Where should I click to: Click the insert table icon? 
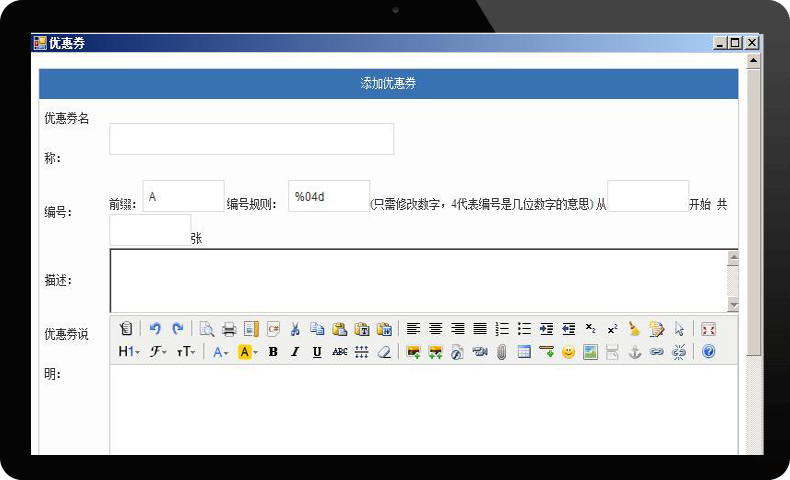pyautogui.click(x=524, y=352)
